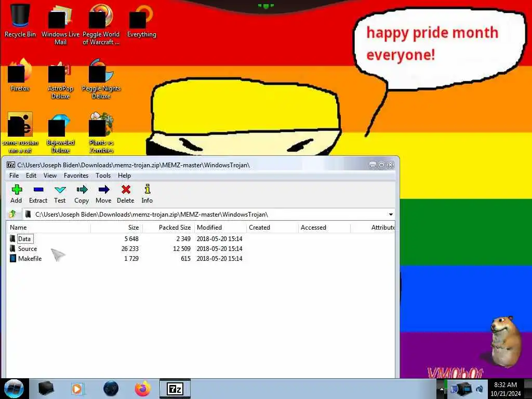Sort by the Created column header
Viewport: 532px width, 399px height.
pyautogui.click(x=272, y=228)
